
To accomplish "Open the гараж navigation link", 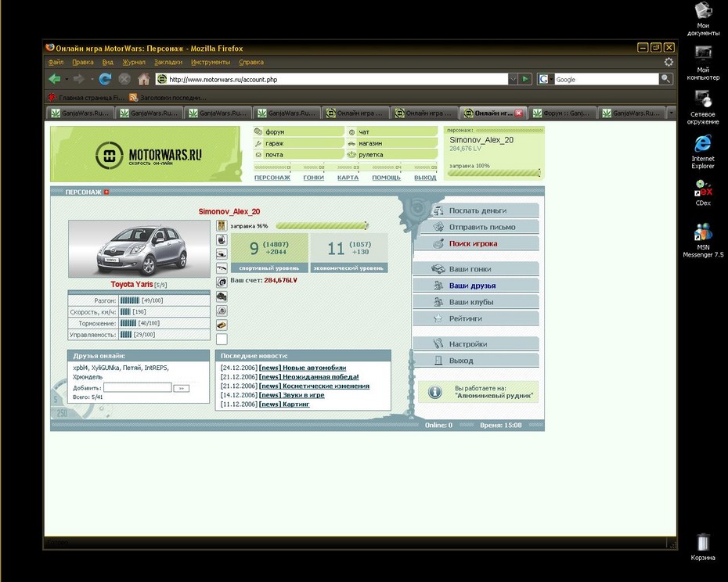I will 275,143.
